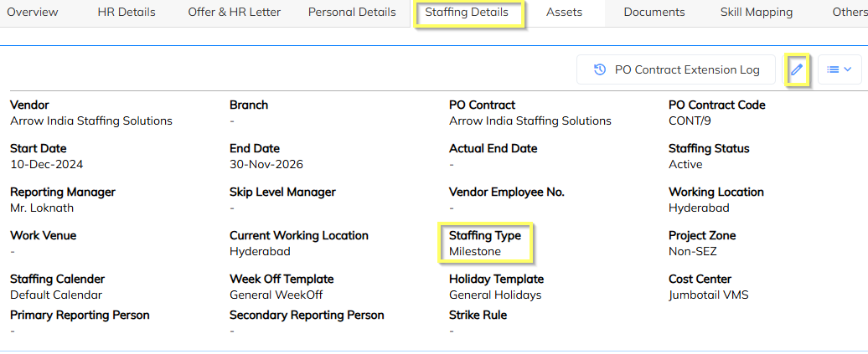Select the Staffing Details tab
This screenshot has width=868, height=354.
click(x=467, y=13)
